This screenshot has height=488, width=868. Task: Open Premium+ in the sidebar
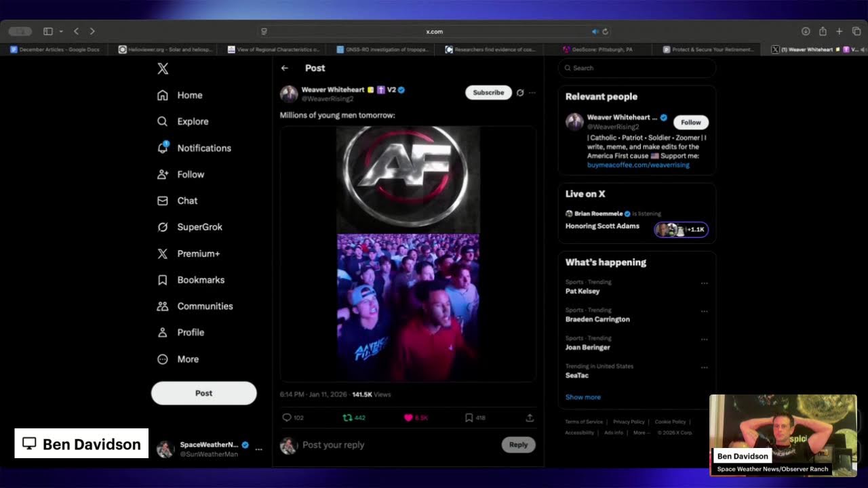(189, 254)
